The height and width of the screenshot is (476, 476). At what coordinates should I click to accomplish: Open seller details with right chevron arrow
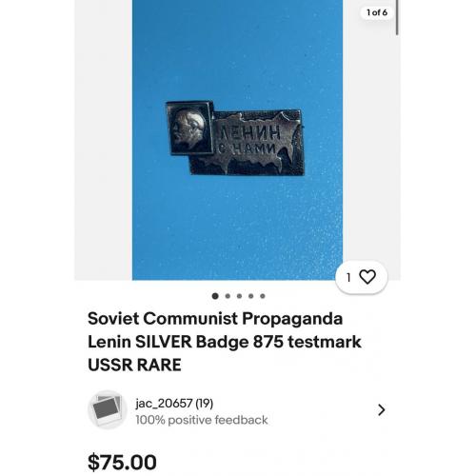[x=382, y=409]
